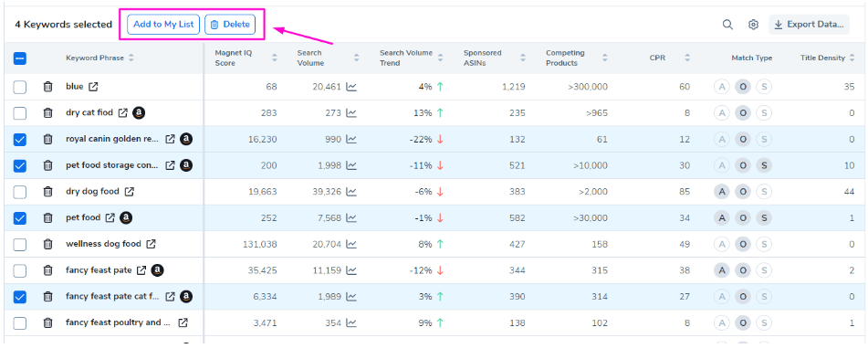This screenshot has height=359, width=868.
Task: Sort by Title Density column arrows
Action: point(852,58)
